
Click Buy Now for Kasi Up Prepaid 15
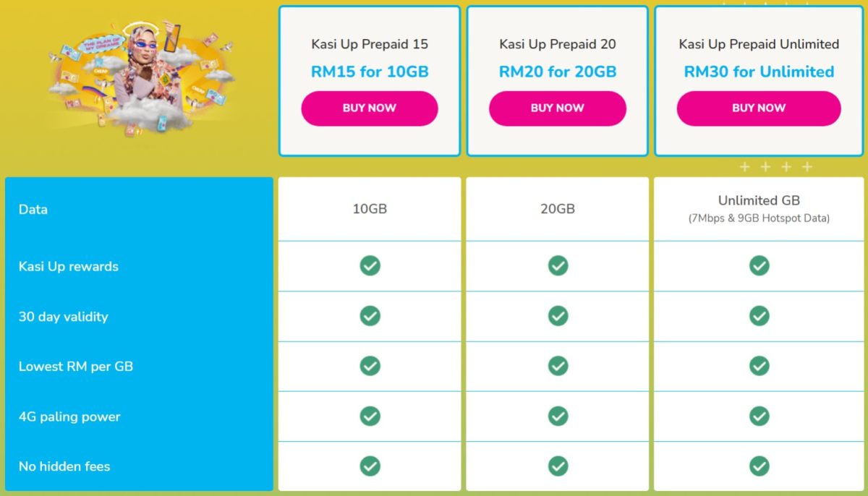(370, 108)
